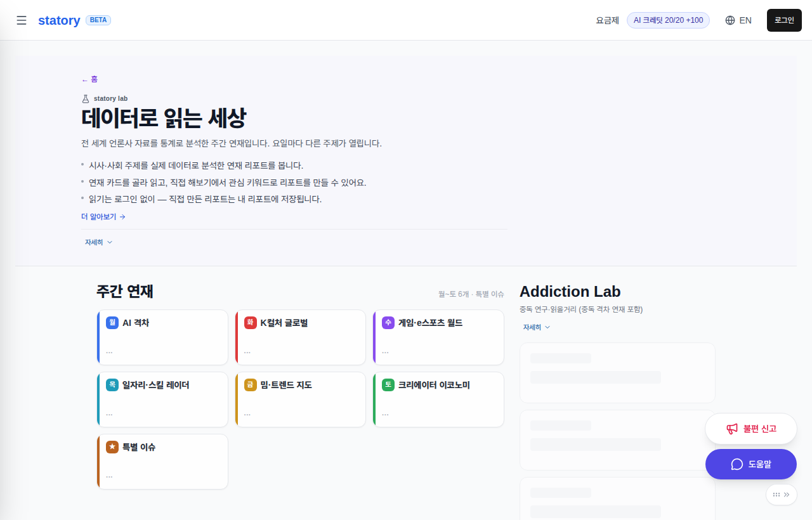
Task: Click the 불편 신고 button
Action: pos(751,429)
